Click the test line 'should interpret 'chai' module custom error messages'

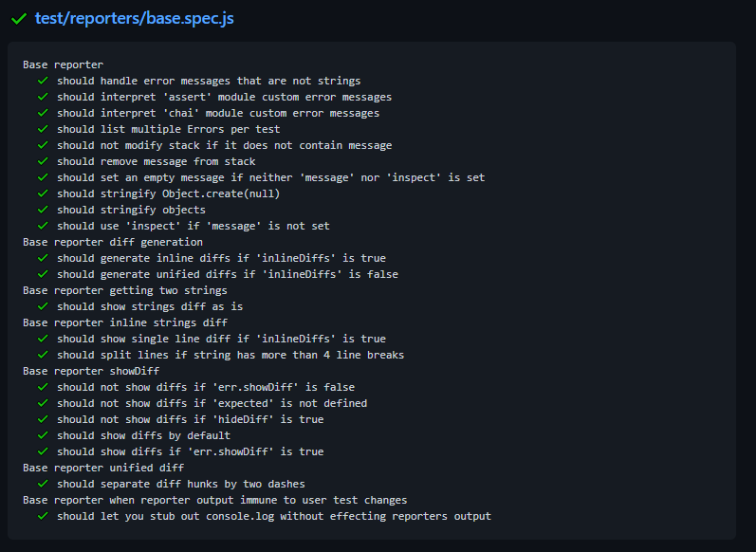[217, 113]
